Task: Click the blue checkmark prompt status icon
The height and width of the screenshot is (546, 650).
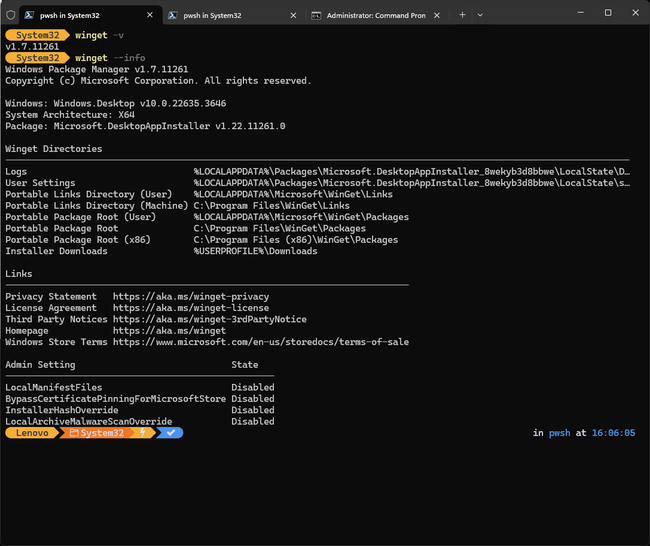Action: 171,433
